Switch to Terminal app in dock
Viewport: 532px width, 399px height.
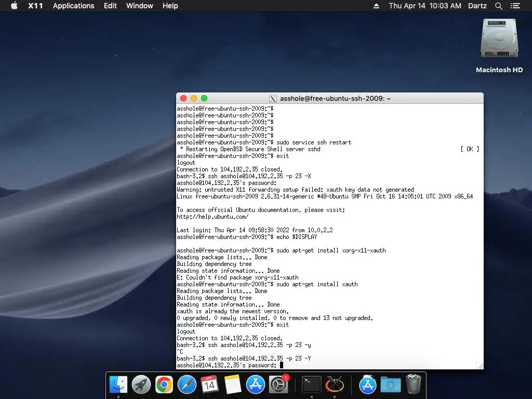click(x=312, y=384)
